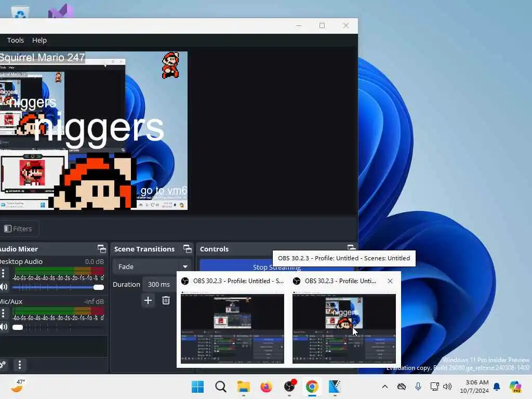Open the Fade transition dropdown
The image size is (532, 399).
152,267
